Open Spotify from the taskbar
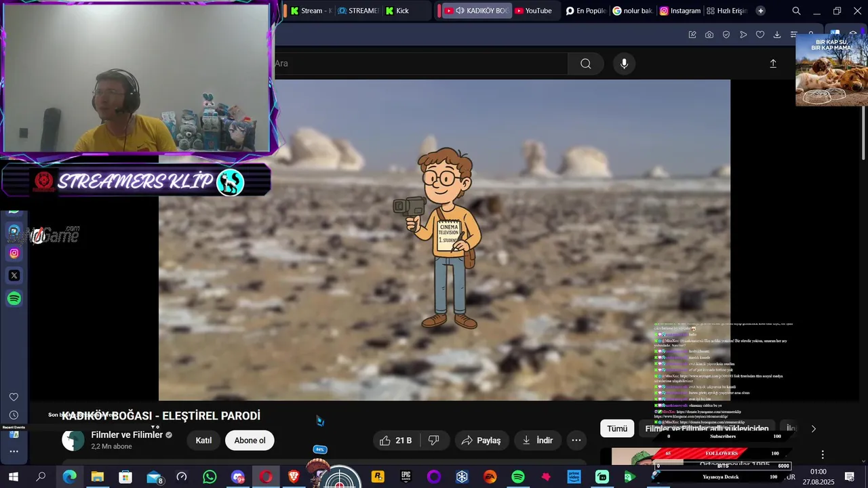 coord(518,477)
